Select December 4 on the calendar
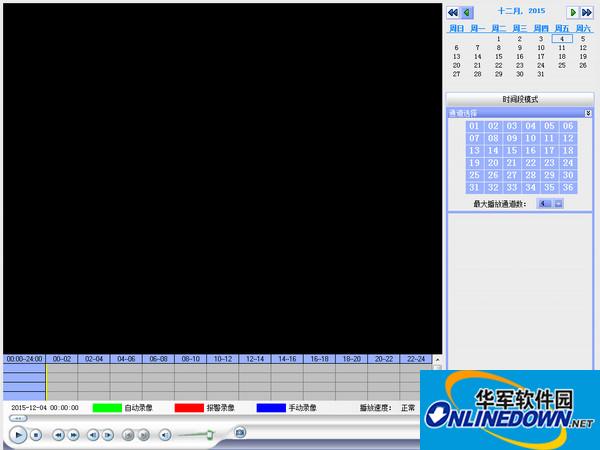 [562, 39]
